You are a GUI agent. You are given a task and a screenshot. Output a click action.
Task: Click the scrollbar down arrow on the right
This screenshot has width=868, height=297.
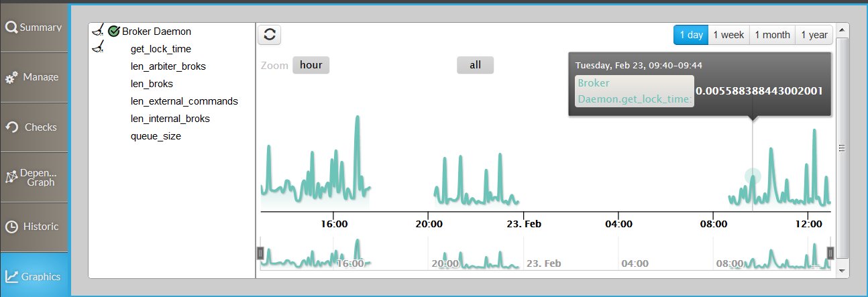[842, 270]
